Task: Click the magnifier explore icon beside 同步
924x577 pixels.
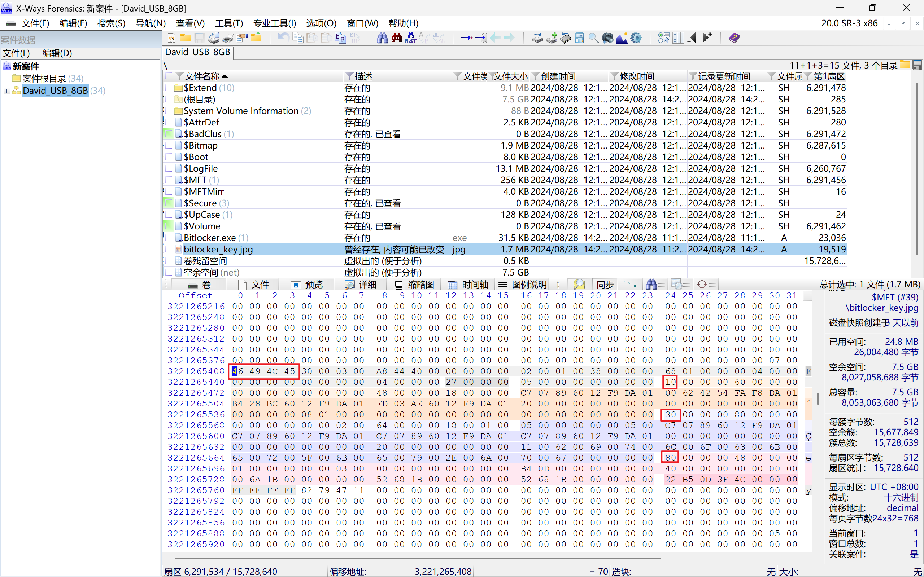Action: coord(579,284)
